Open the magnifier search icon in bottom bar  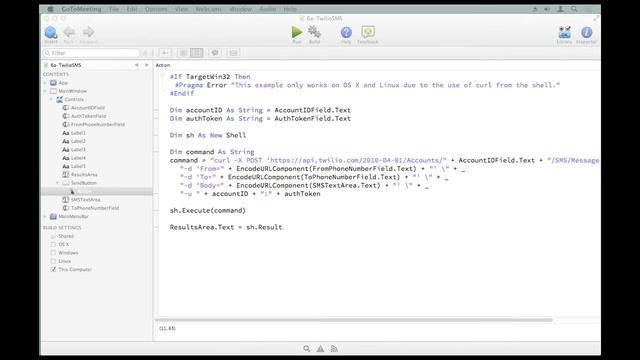coord(307,349)
